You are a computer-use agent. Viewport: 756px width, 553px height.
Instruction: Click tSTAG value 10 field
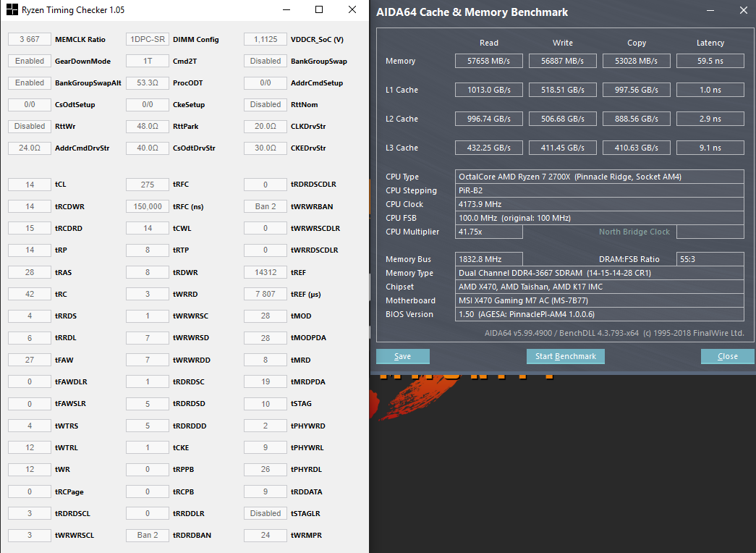click(x=266, y=403)
